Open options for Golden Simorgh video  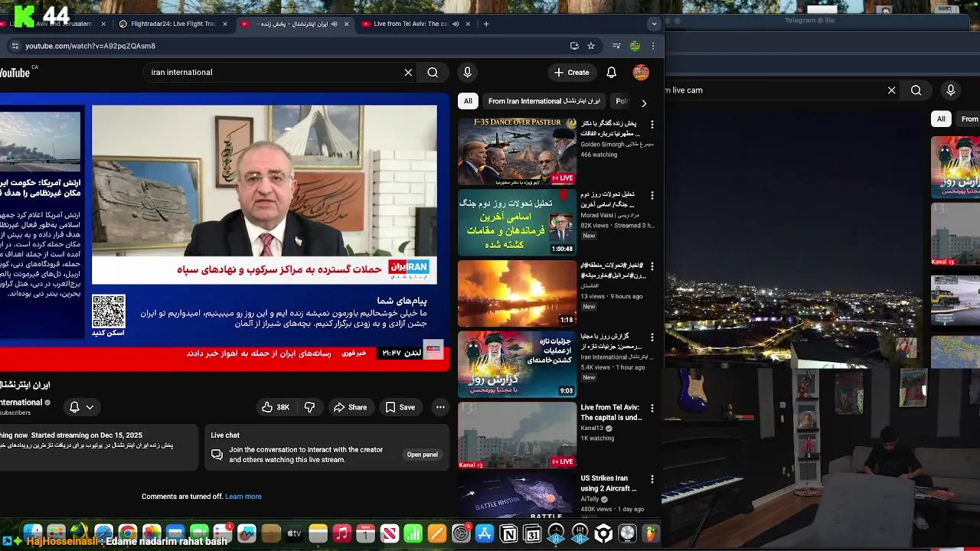(652, 124)
